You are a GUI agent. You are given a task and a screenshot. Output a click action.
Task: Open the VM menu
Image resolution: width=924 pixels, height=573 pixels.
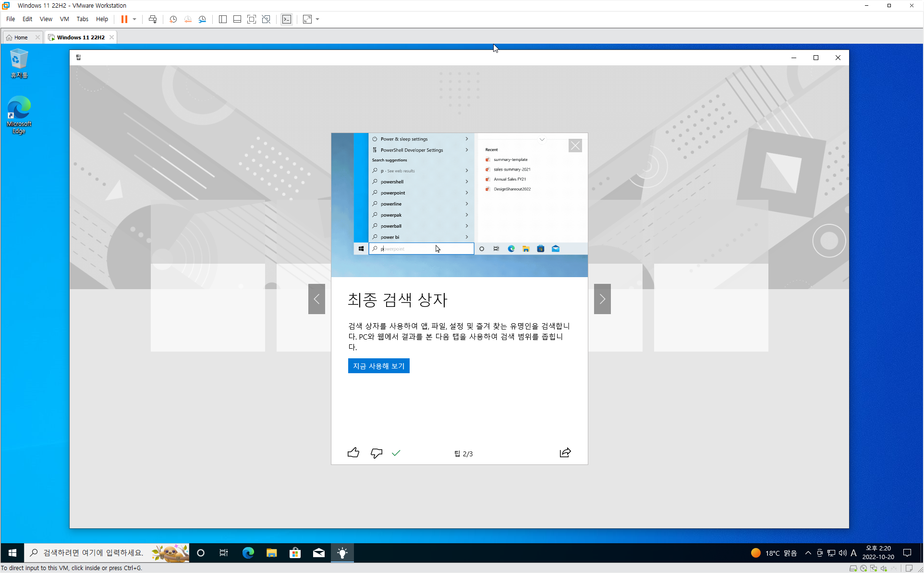tap(64, 19)
